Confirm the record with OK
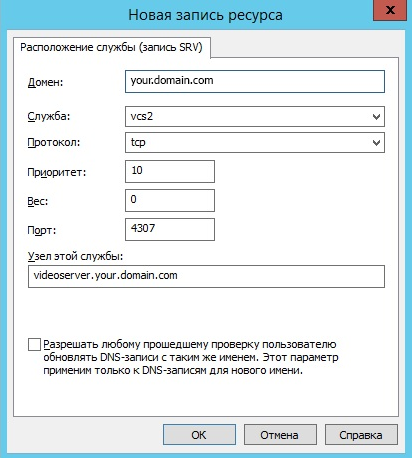 pyautogui.click(x=199, y=435)
